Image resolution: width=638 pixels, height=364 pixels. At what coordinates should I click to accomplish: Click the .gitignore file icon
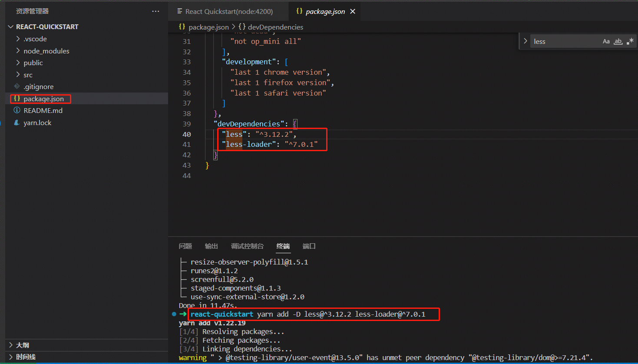click(17, 86)
